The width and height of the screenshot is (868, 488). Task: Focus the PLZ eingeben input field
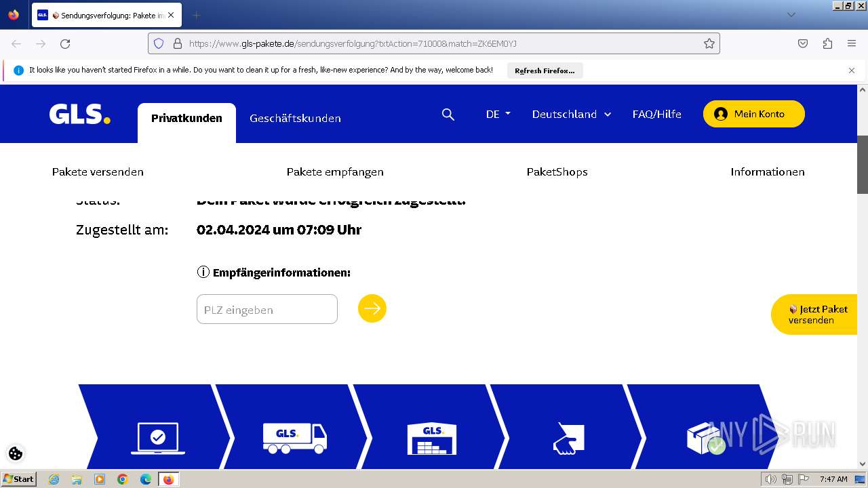(x=267, y=309)
